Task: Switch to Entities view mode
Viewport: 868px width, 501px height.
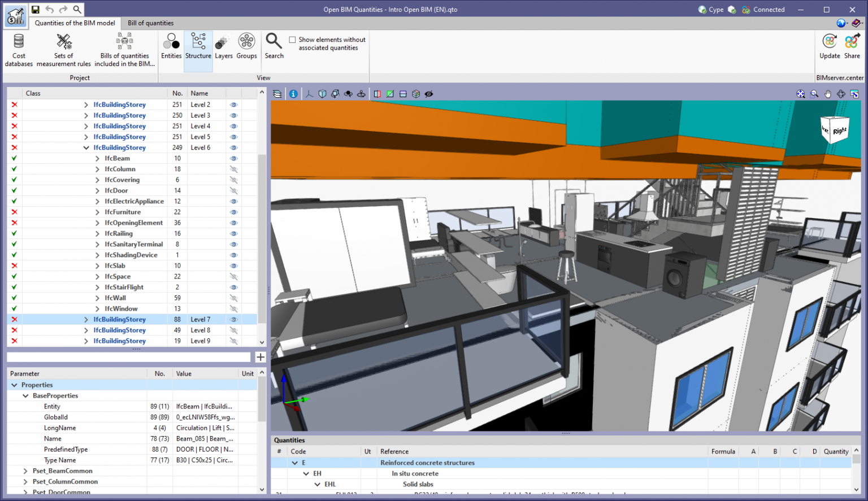Action: tap(171, 49)
